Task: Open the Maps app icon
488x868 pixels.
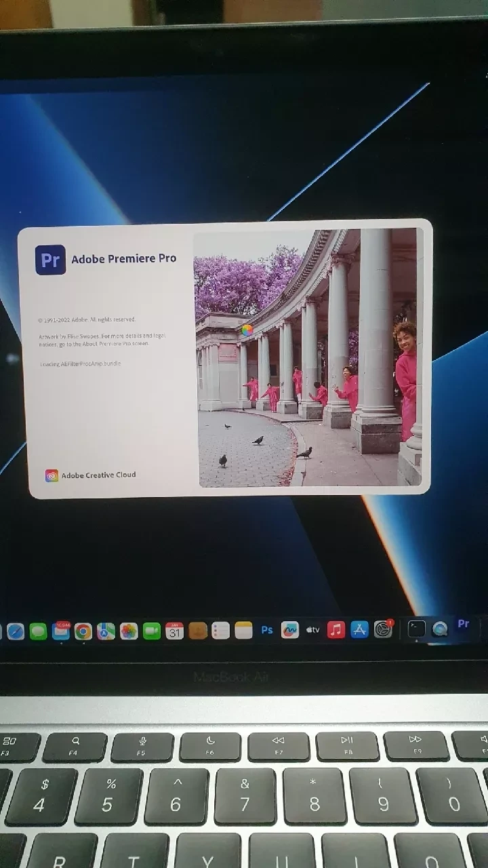Action: point(106,631)
